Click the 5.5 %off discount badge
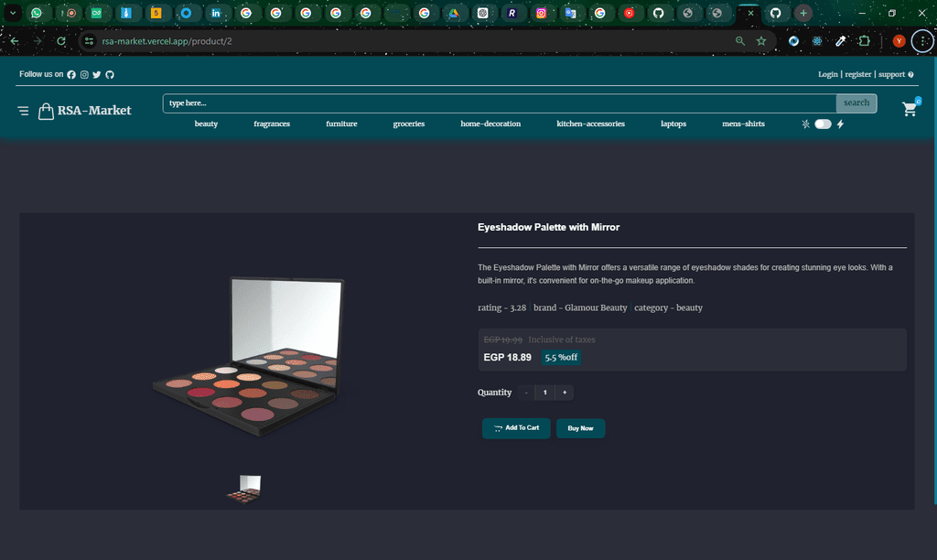The image size is (937, 560). point(561,358)
